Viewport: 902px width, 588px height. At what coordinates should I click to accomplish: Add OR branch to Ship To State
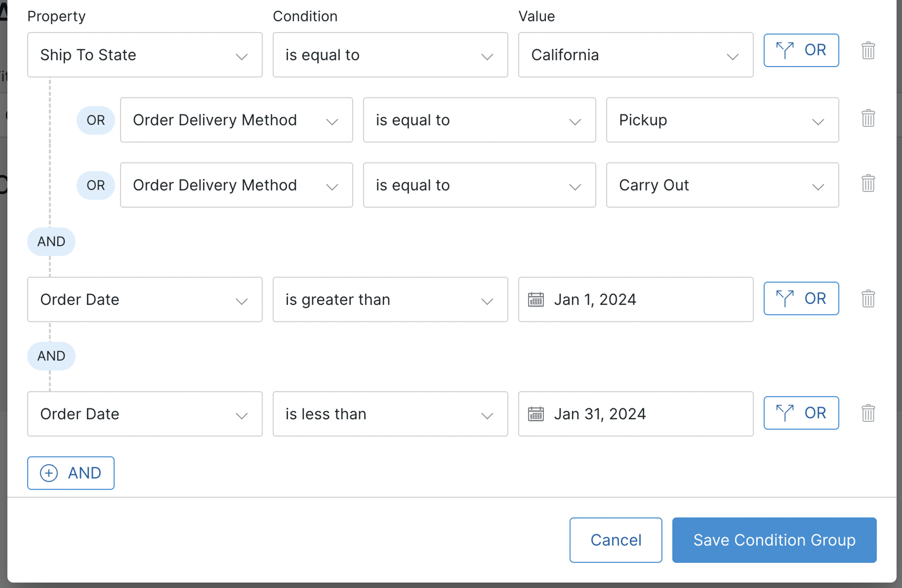point(801,50)
